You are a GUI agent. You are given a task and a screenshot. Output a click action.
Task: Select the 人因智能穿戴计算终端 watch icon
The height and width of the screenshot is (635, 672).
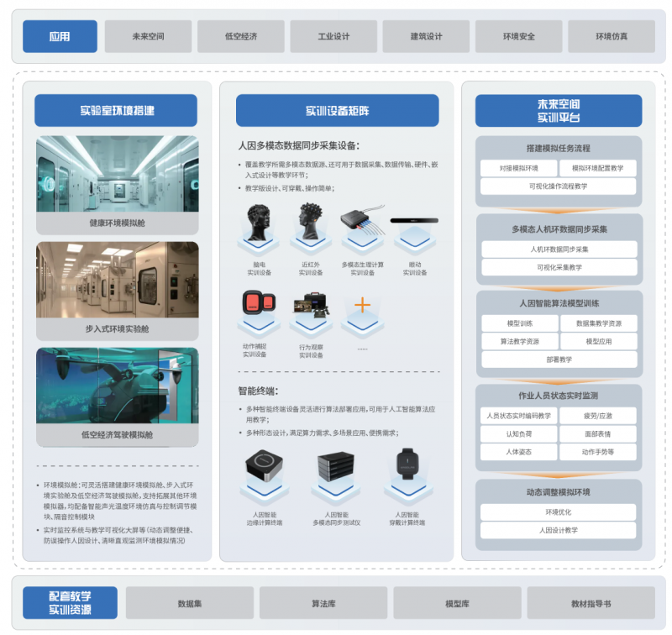407,466
